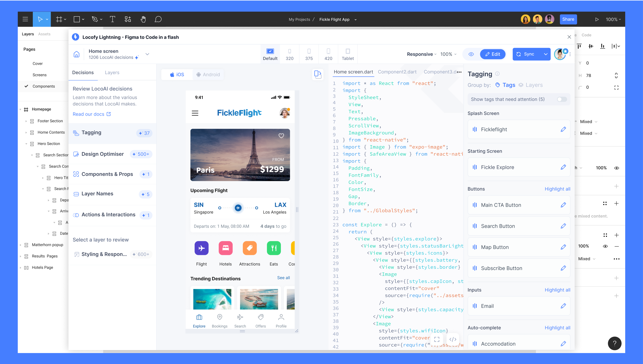Open the Read our docs link
Screen dimensions: 643x364
pos(92,114)
